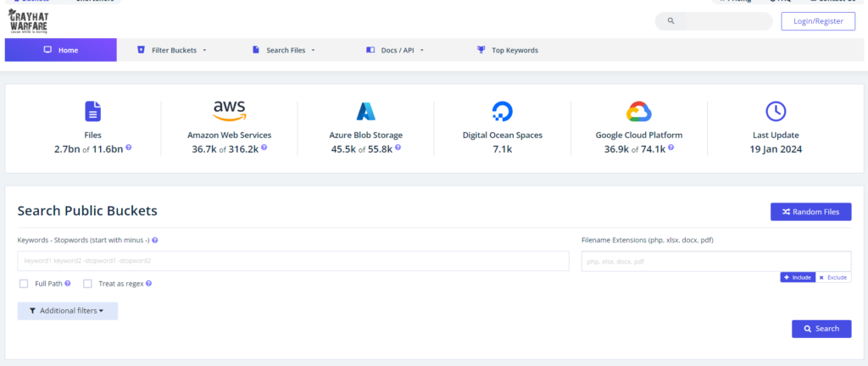This screenshot has width=868, height=366.
Task: Click the Last Update clock icon
Action: point(776,111)
